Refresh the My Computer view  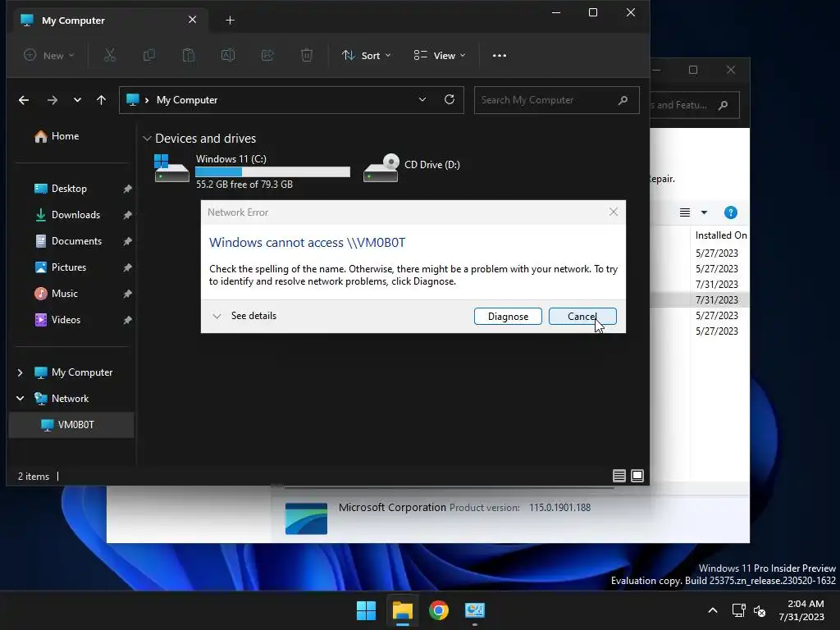point(450,99)
